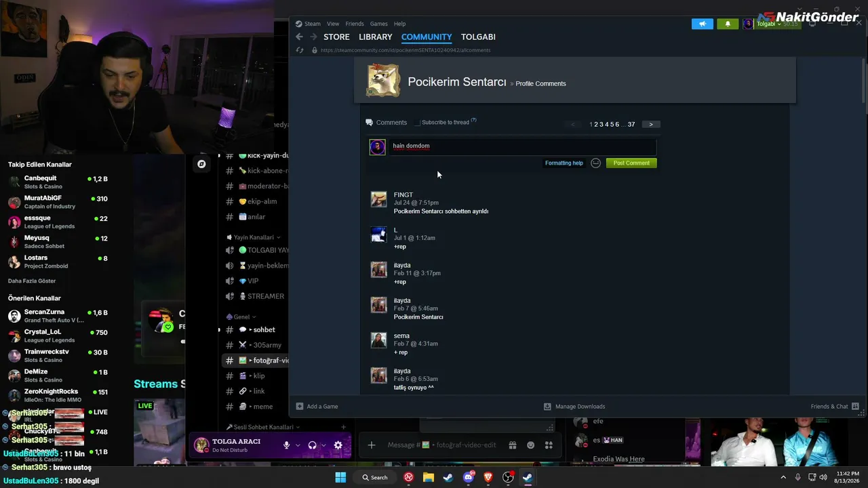
Task: Open the View menu in Steam
Action: point(333,24)
